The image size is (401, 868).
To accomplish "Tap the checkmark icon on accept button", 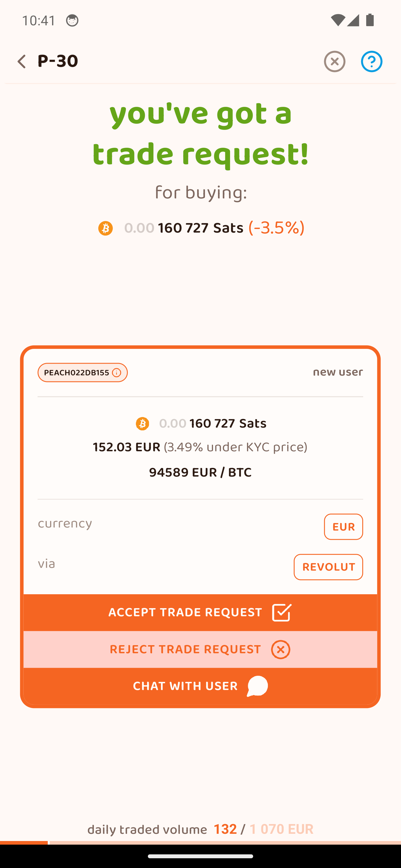I will [x=282, y=612].
